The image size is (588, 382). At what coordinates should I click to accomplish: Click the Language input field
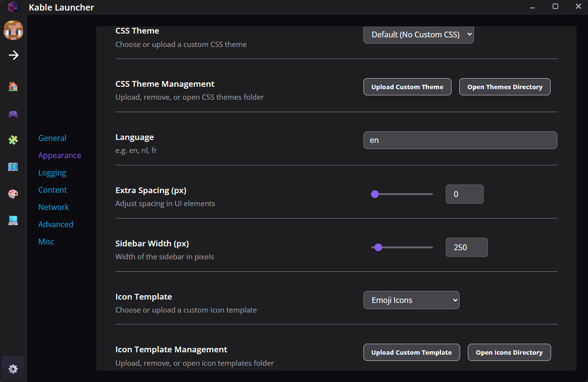coord(460,140)
